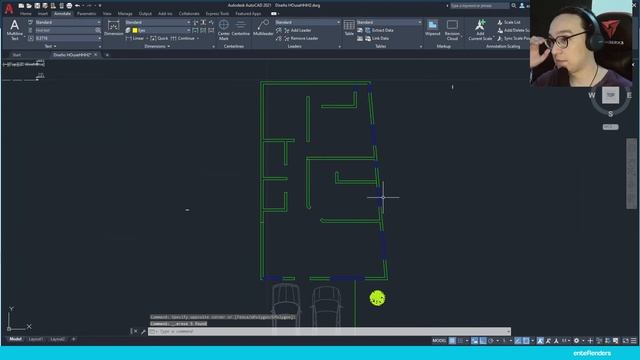Click the command line input
640x360 pixels.
click(329, 331)
